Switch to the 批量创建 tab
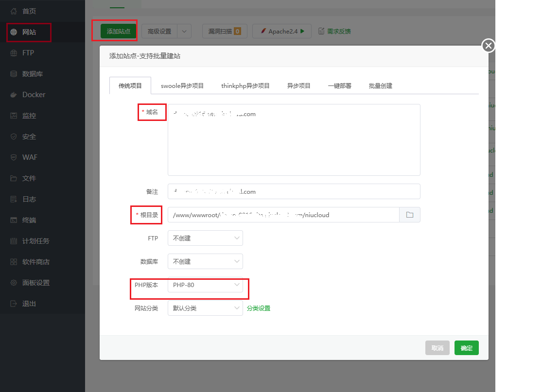Screen dimensions: 560x392 click(380, 85)
